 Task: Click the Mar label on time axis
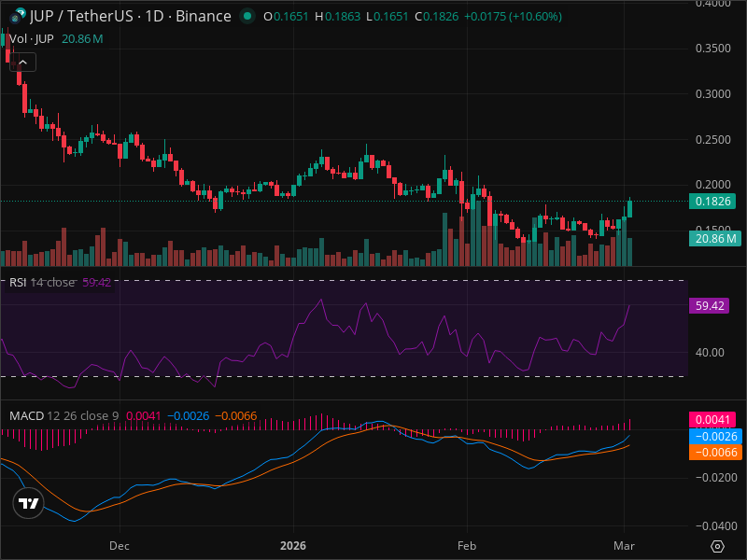pos(624,546)
